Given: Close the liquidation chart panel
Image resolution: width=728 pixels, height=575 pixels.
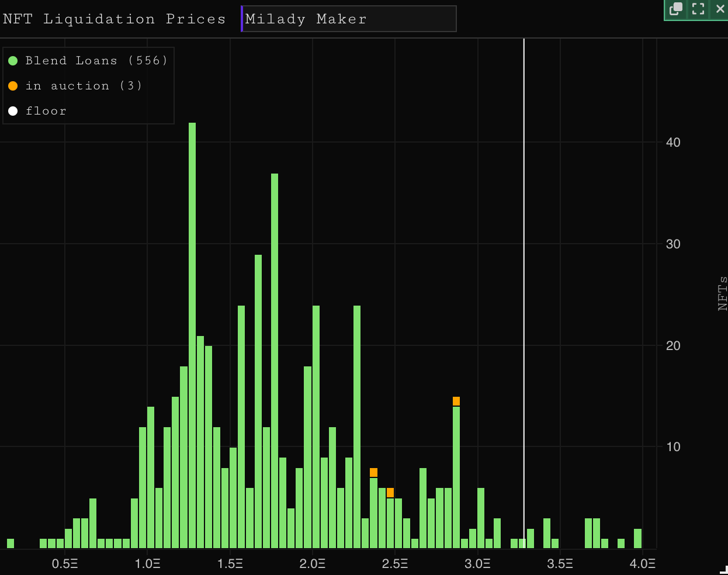Looking at the screenshot, I should [720, 9].
